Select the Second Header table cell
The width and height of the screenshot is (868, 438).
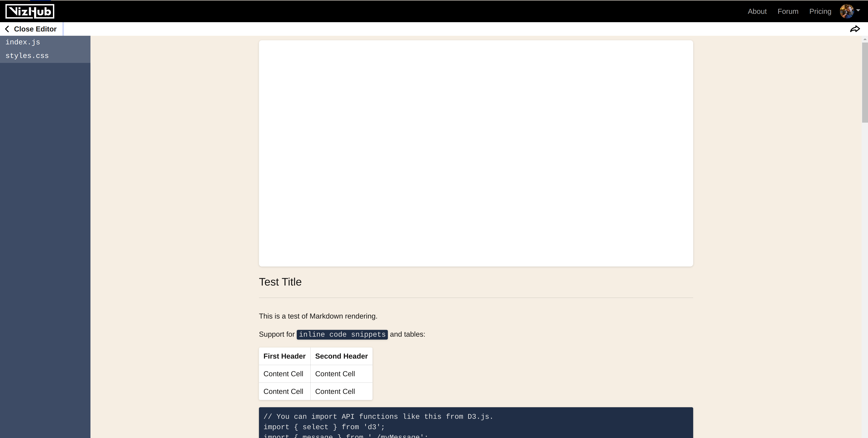[341, 356]
